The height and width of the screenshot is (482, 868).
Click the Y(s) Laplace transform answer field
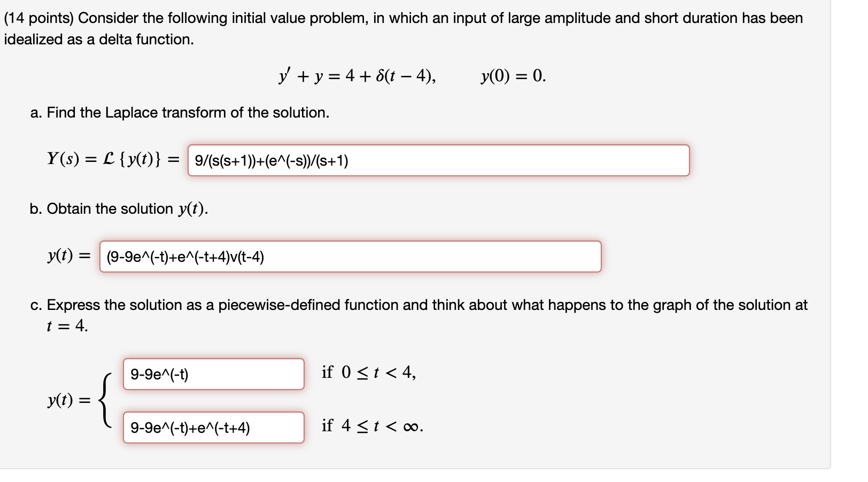coord(438,161)
